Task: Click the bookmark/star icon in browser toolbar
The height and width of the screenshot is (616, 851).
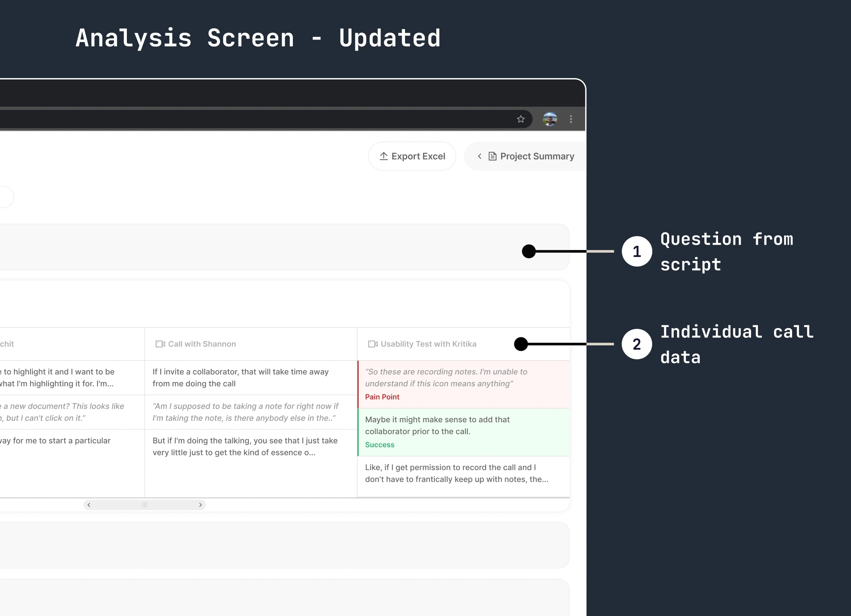Action: (x=522, y=119)
